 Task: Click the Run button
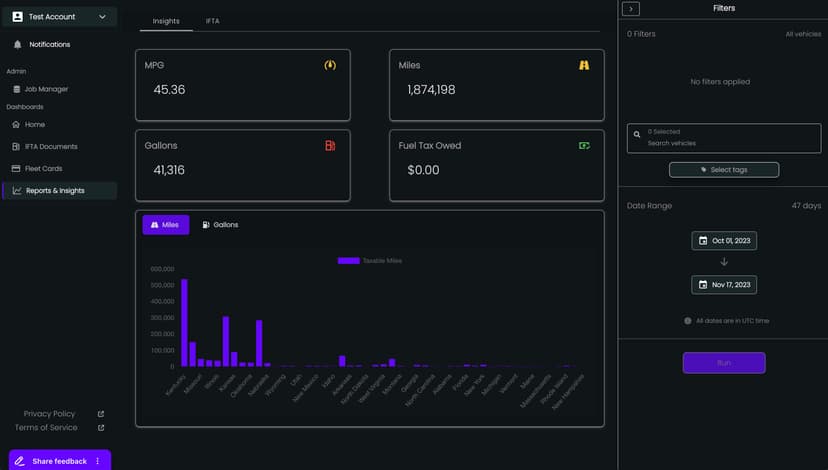point(724,363)
